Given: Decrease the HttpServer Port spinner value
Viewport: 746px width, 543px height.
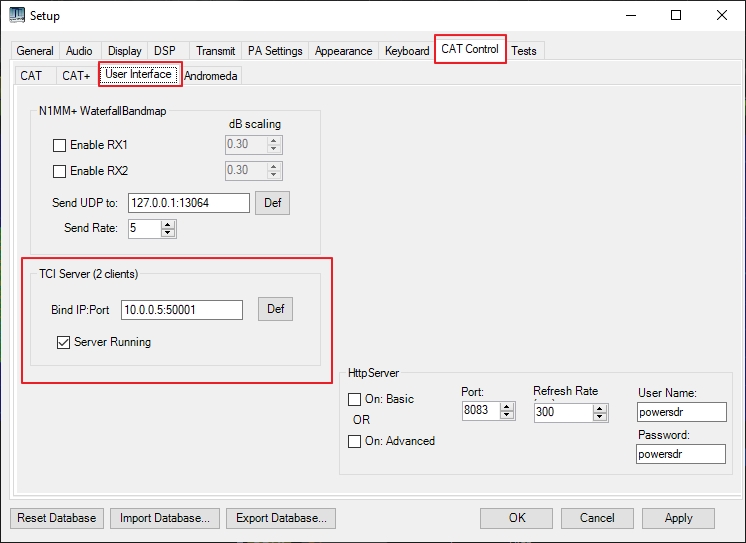Looking at the screenshot, I should coord(506,416).
